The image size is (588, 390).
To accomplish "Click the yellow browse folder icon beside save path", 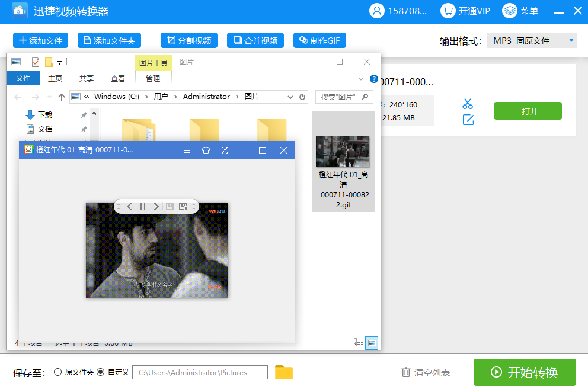I will tap(284, 372).
